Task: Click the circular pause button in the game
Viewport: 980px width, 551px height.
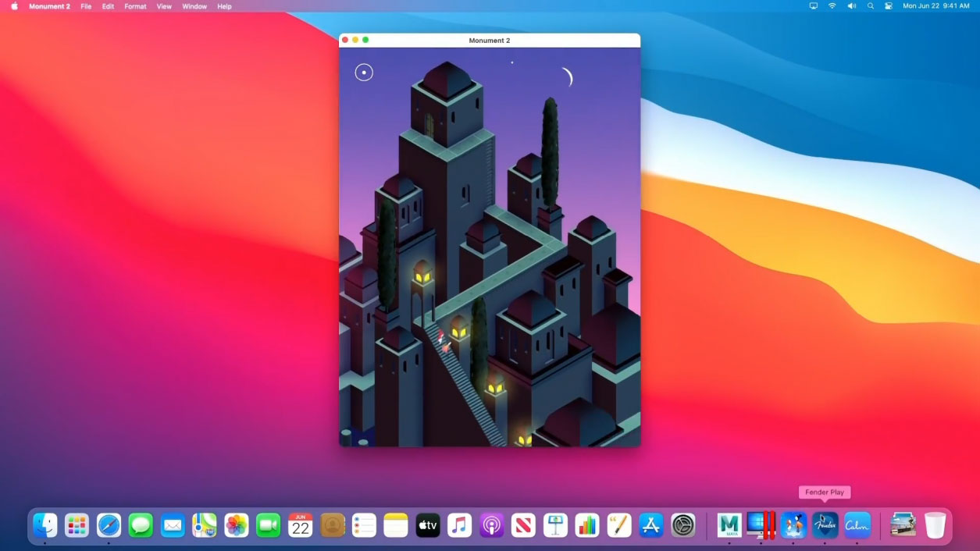Action: (x=364, y=73)
